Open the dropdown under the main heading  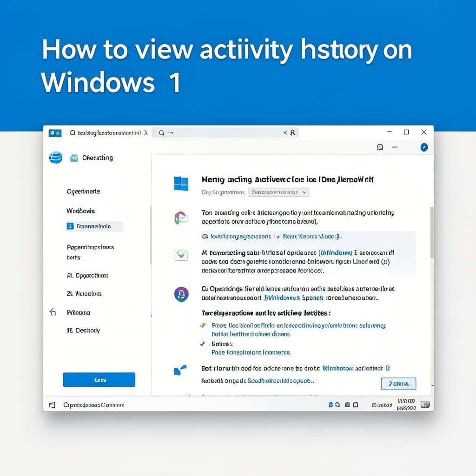click(x=279, y=192)
